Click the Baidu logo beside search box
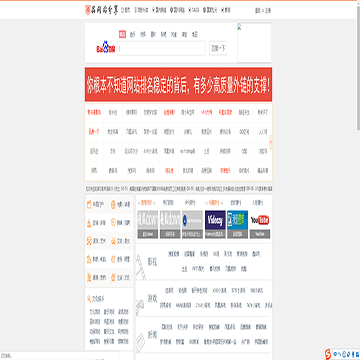Image resolution: width=360 pixels, height=360 pixels. tap(105, 47)
